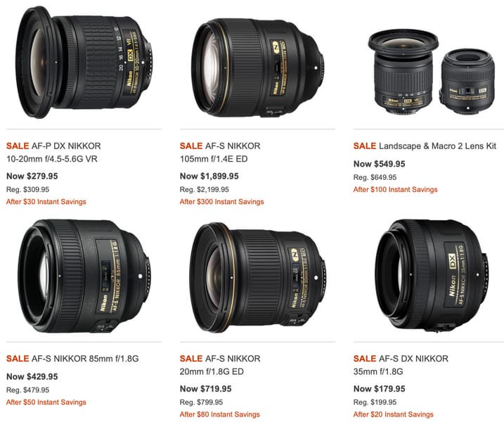Click After $80 Instant Savings text
The height and width of the screenshot is (422, 504).
(x=220, y=414)
